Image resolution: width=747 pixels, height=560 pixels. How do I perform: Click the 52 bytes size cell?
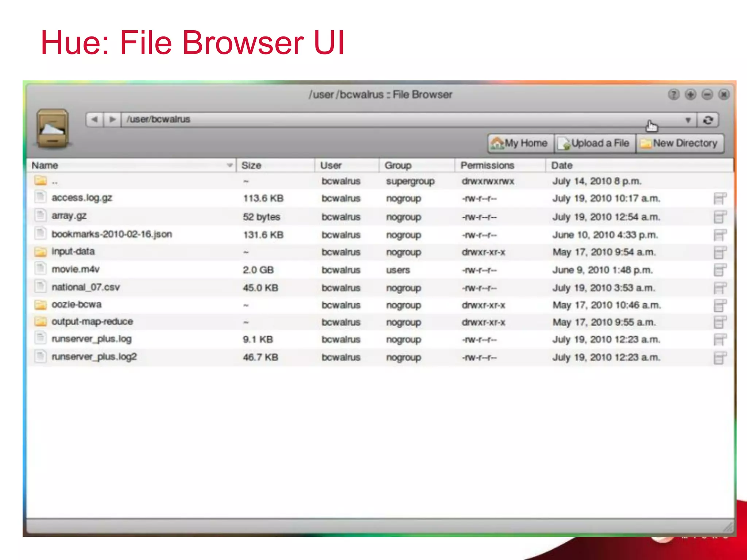[261, 217]
